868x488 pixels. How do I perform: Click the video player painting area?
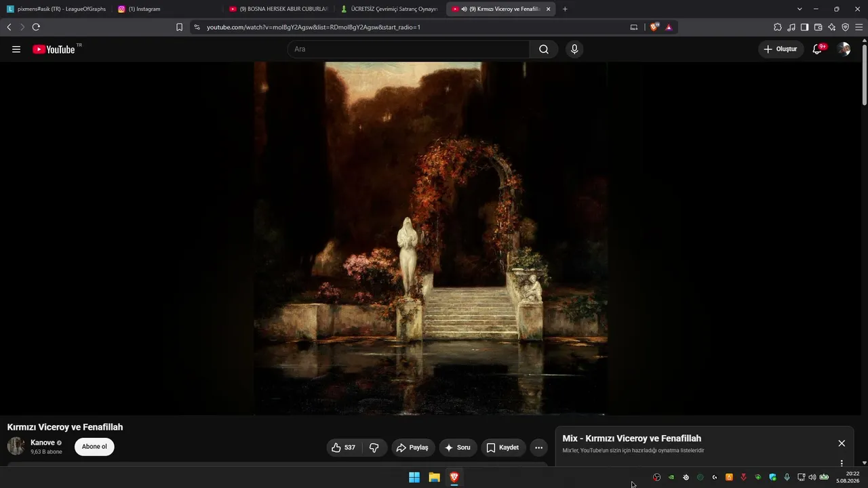431,238
